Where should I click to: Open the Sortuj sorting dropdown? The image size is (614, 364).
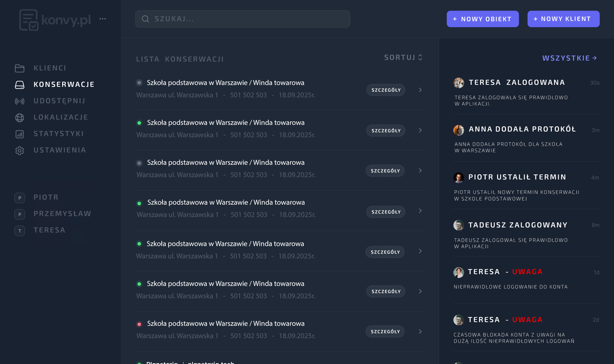[403, 58]
